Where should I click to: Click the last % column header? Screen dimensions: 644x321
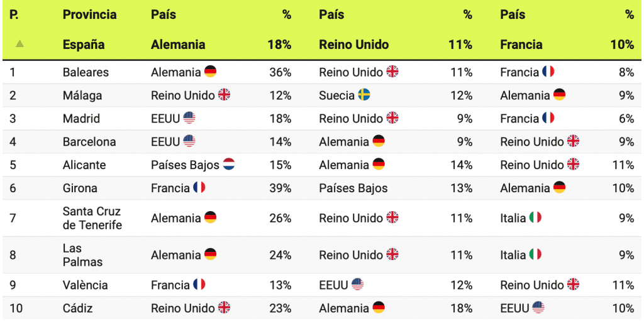(x=629, y=15)
